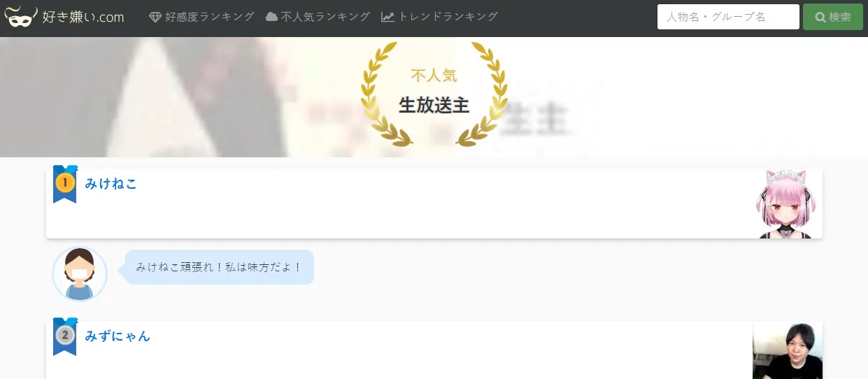Click the diamond icon beside 好感度ランキング
This screenshot has height=379, width=868.
(x=155, y=17)
